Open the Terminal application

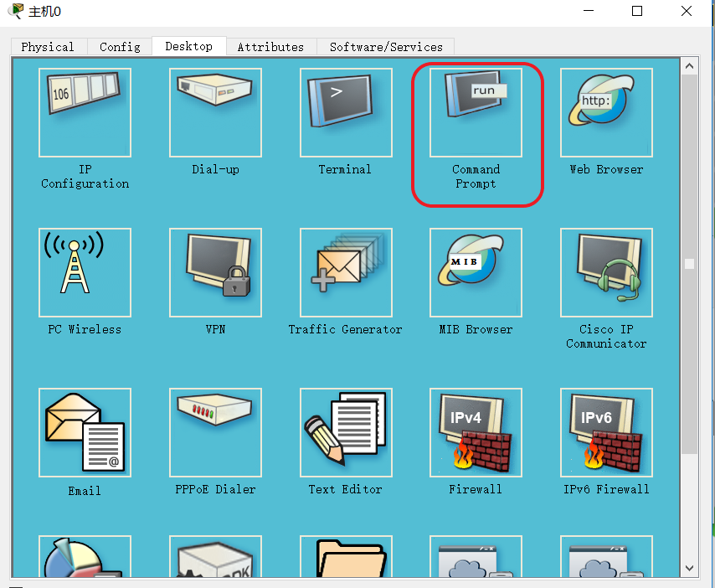click(x=346, y=113)
